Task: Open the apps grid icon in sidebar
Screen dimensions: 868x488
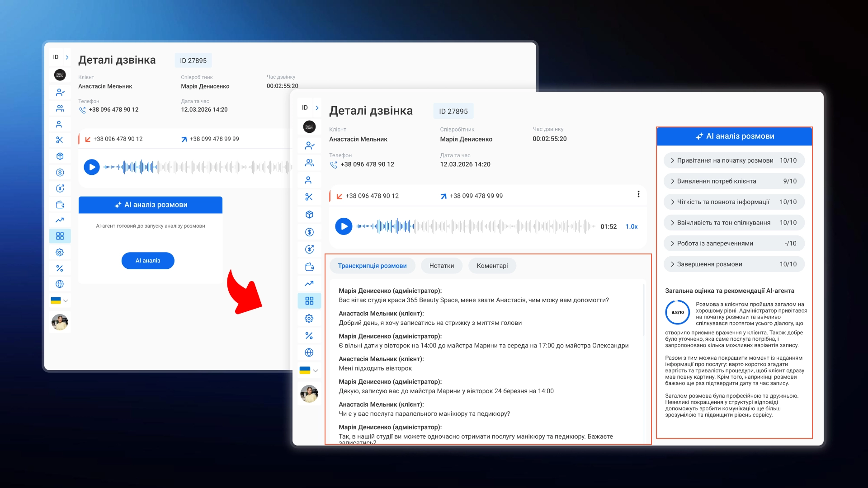Action: click(309, 300)
